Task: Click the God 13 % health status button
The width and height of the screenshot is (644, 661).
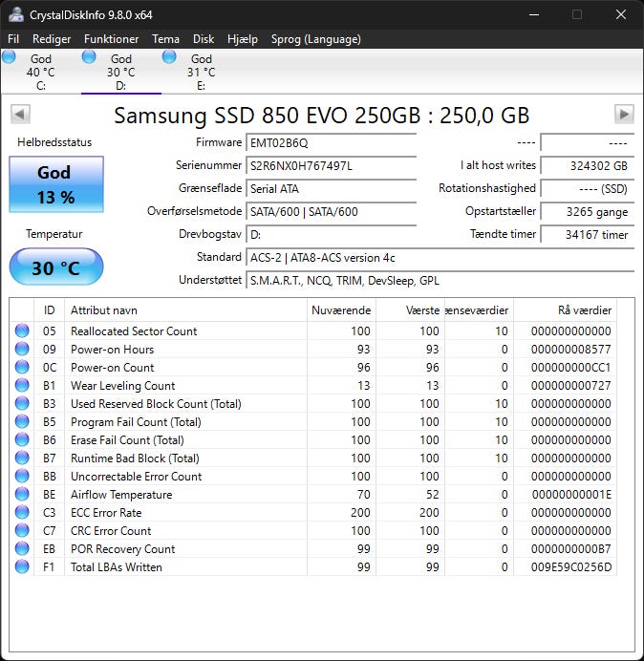Action: (x=55, y=184)
